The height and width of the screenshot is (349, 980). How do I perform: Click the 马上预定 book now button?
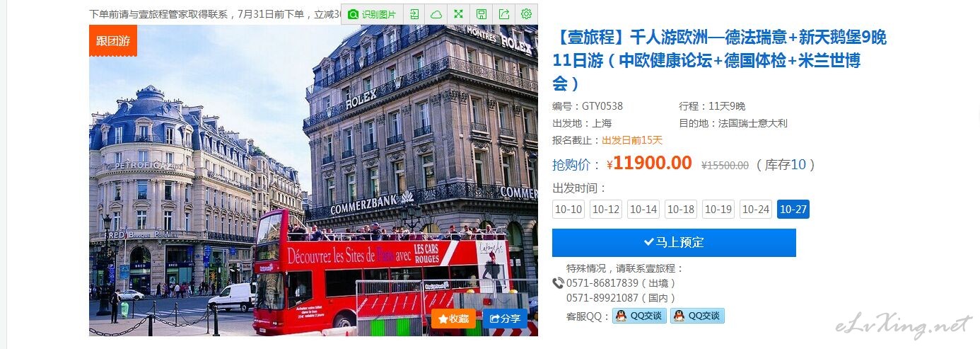tap(674, 242)
